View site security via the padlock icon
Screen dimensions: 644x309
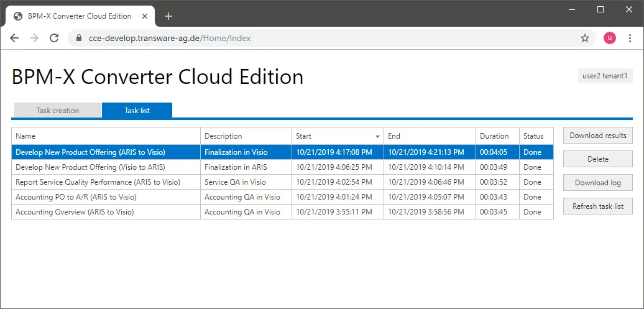(x=80, y=38)
